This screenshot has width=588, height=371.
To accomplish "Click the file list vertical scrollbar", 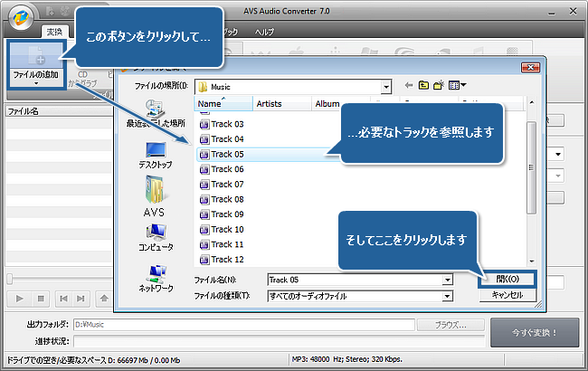I will click(531, 167).
